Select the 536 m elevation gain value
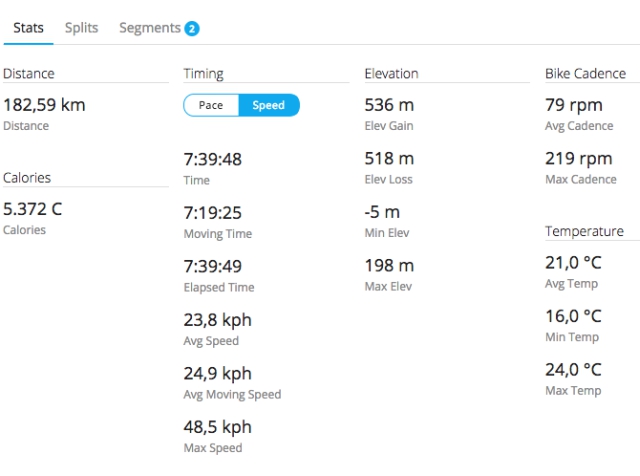640x476 pixels. pos(389,105)
